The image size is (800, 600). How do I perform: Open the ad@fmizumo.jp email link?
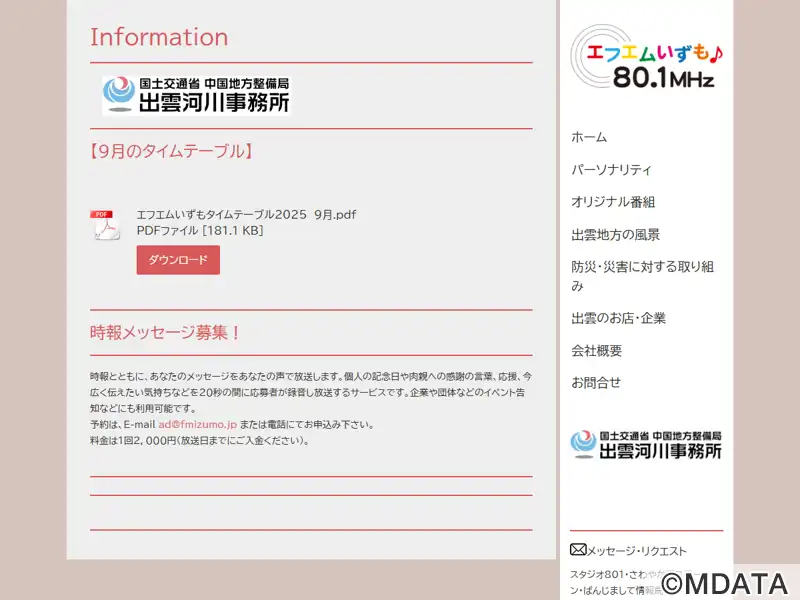197,424
